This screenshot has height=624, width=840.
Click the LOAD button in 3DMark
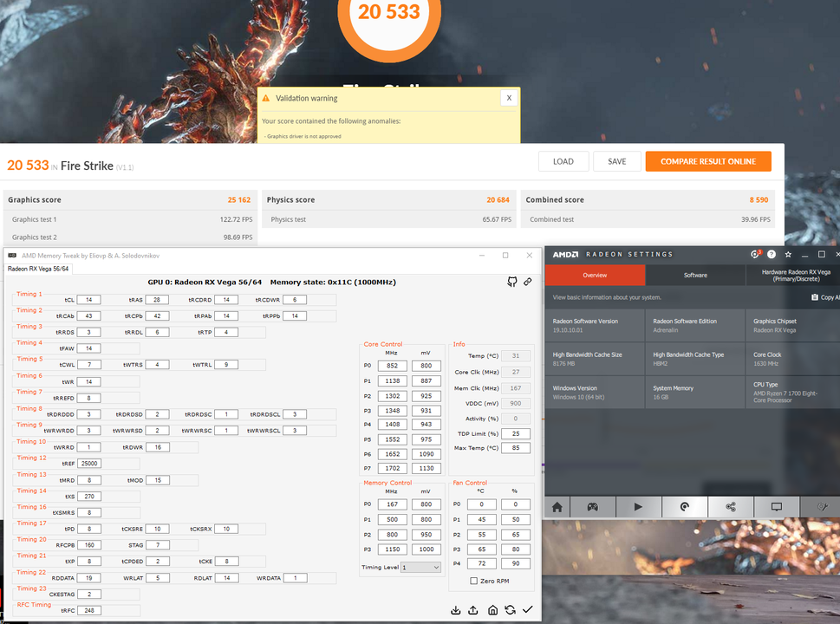coord(563,161)
